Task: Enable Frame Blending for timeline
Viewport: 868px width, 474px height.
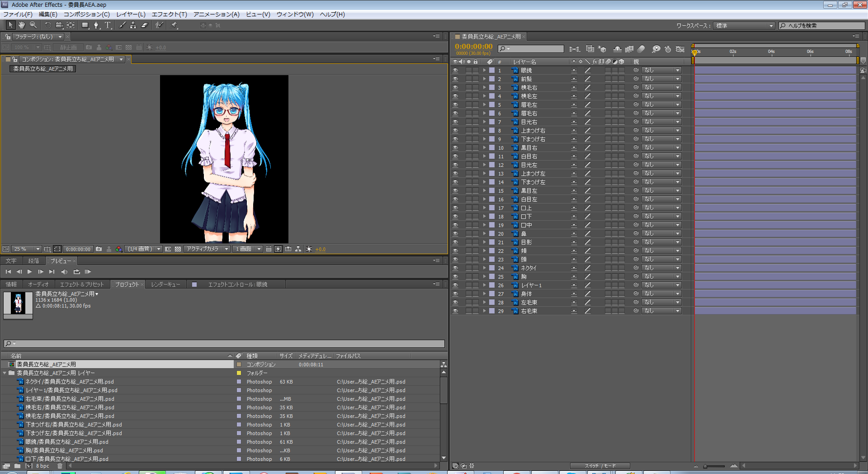Action: (x=629, y=49)
